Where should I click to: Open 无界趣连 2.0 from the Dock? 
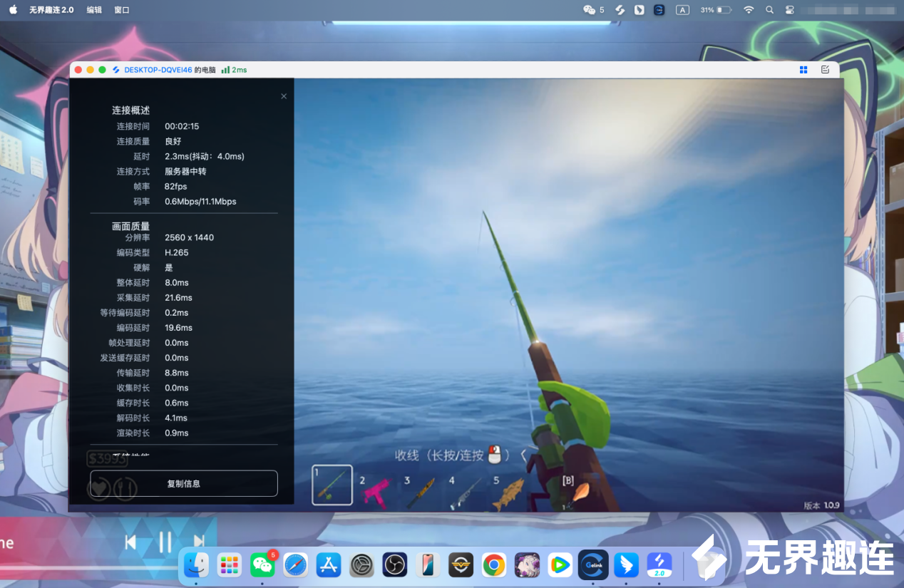[x=659, y=565]
